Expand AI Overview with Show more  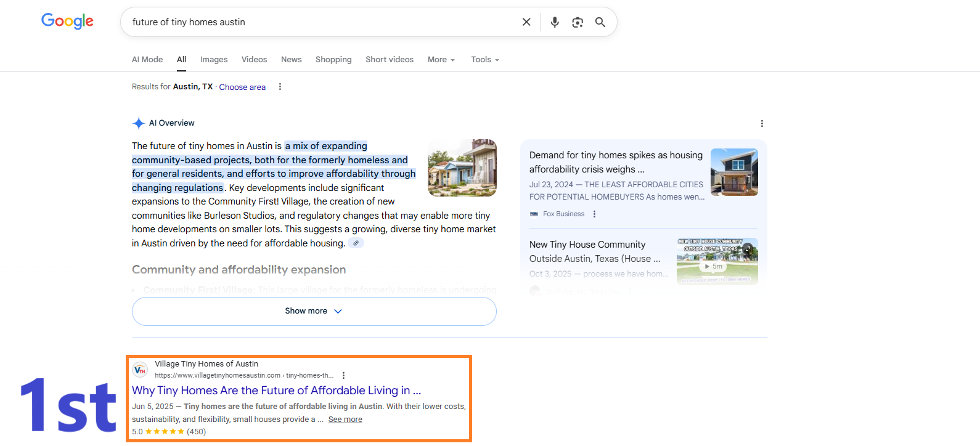[x=314, y=311]
